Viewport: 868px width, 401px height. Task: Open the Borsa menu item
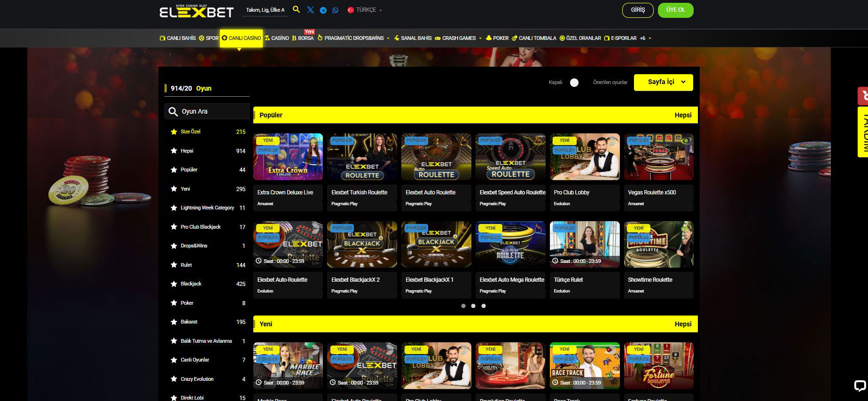[x=303, y=38]
